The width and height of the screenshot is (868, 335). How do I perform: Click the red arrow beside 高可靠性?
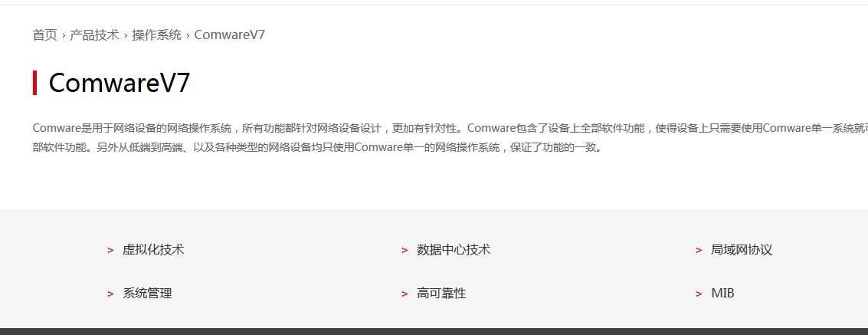point(405,294)
